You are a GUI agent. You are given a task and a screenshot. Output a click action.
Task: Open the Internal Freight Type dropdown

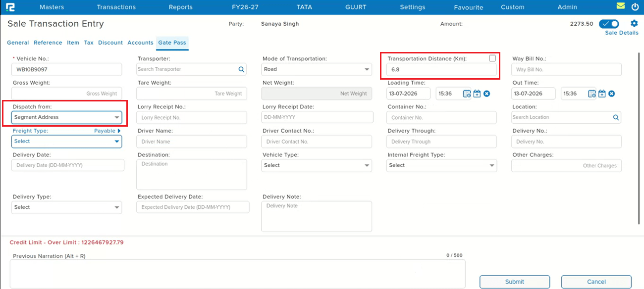pos(441,165)
